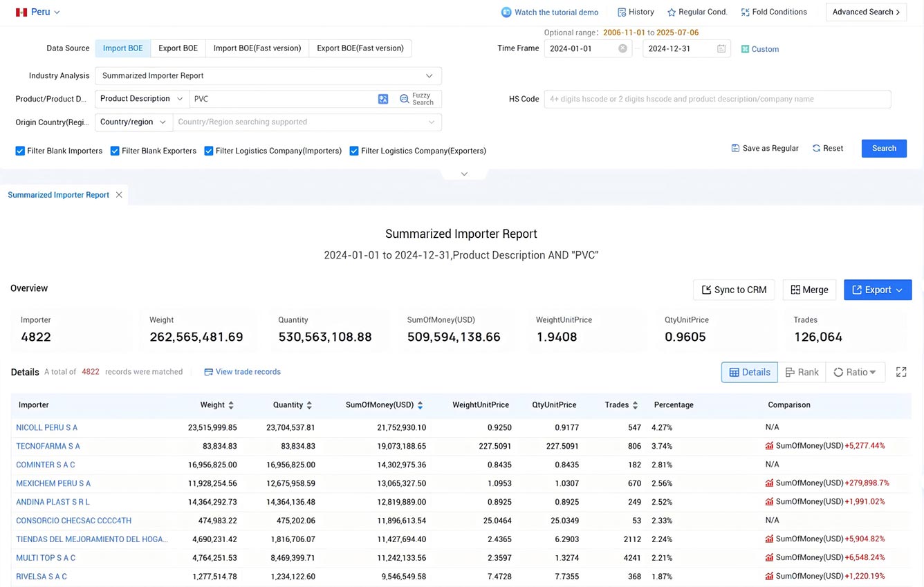Viewport: 924px width, 587px height.
Task: Click the blue Search button
Action: pyautogui.click(x=884, y=149)
